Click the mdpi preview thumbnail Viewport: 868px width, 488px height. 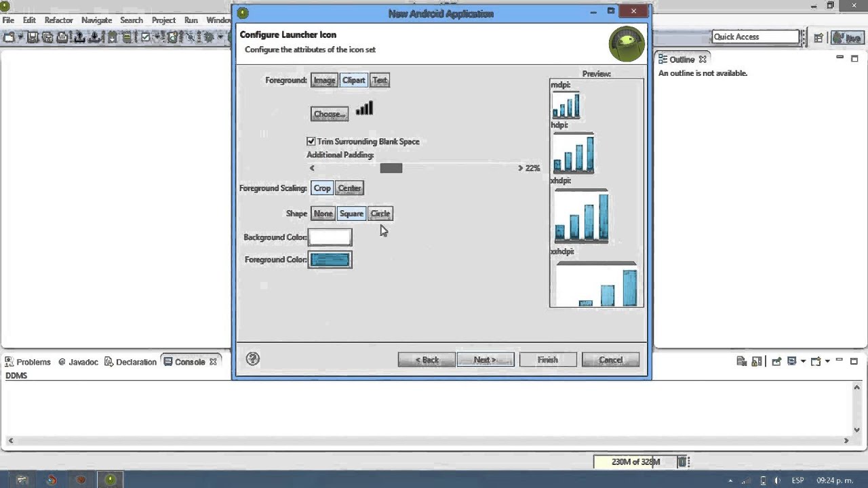click(x=566, y=106)
